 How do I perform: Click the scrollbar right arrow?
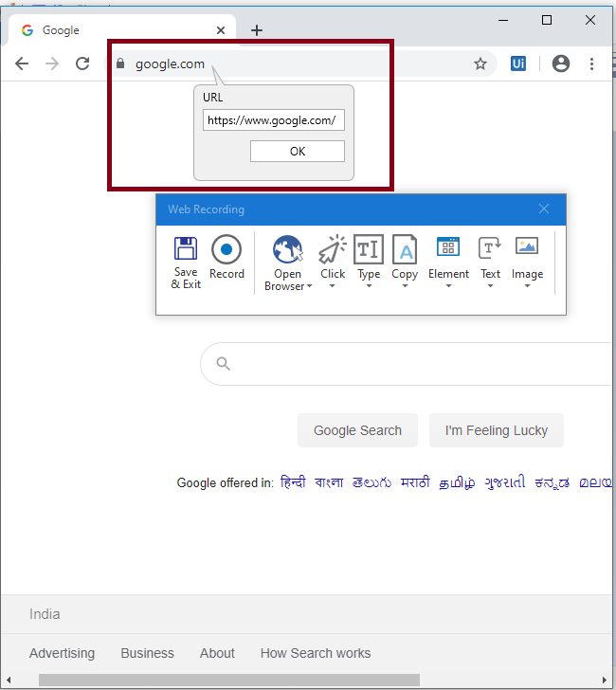[605, 680]
